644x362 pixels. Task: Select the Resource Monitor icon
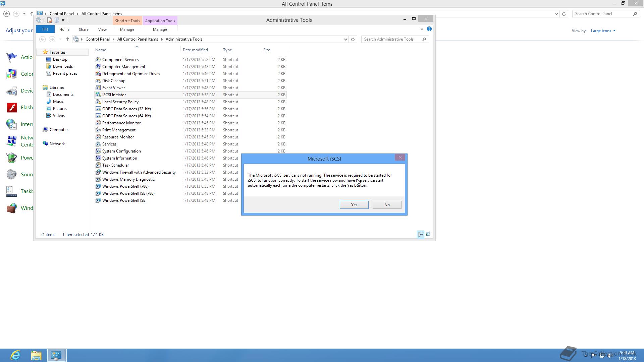[x=98, y=137]
